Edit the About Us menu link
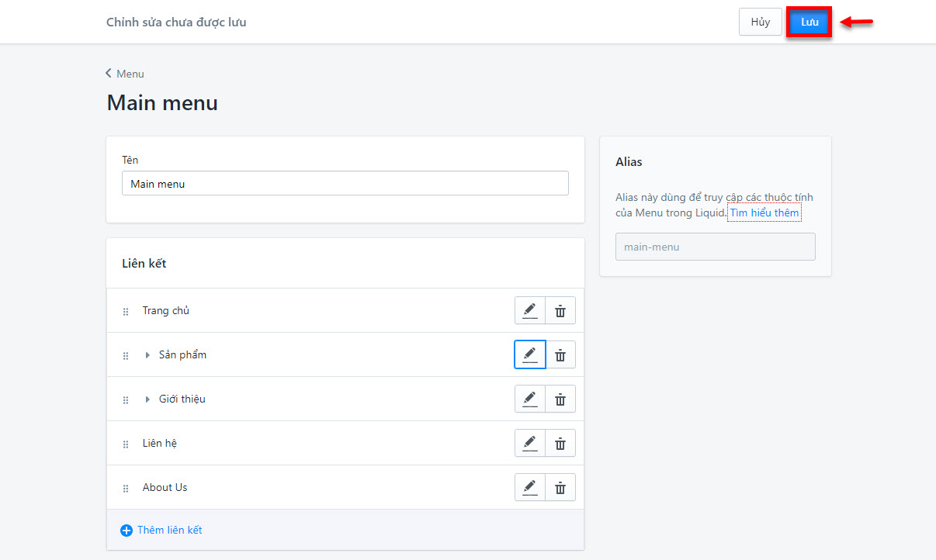This screenshot has width=936, height=560. (530, 488)
